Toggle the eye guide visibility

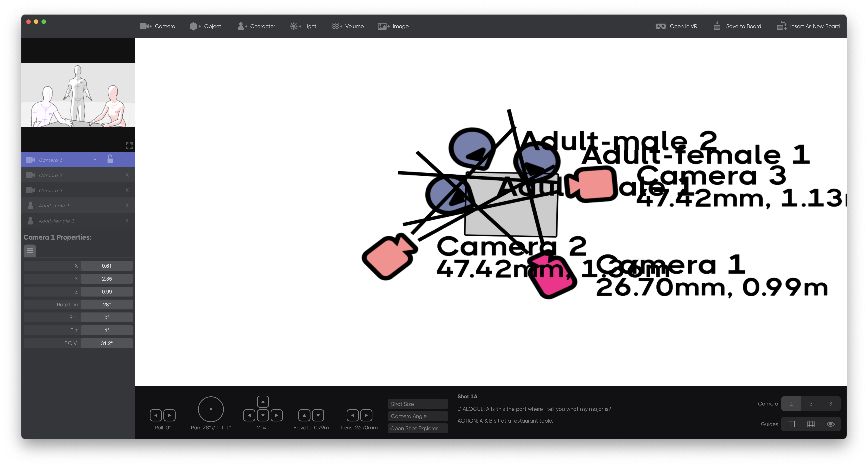(830, 424)
